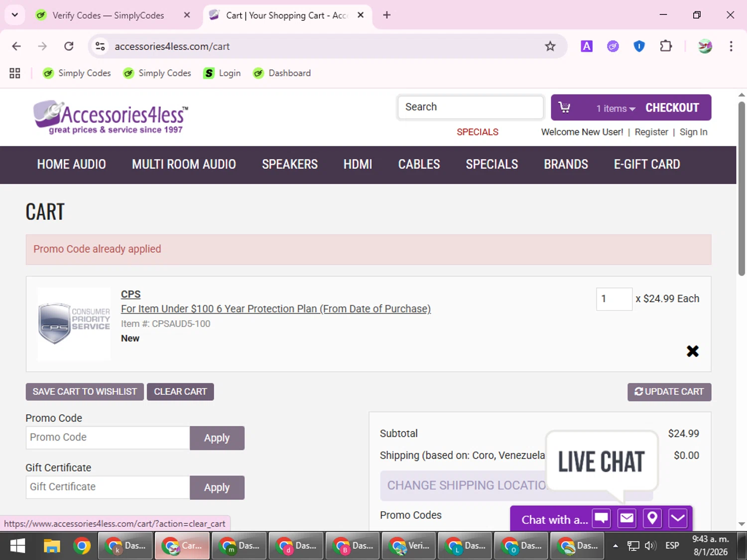The height and width of the screenshot is (560, 747).
Task: Open the blue shield extension icon
Action: 639,46
